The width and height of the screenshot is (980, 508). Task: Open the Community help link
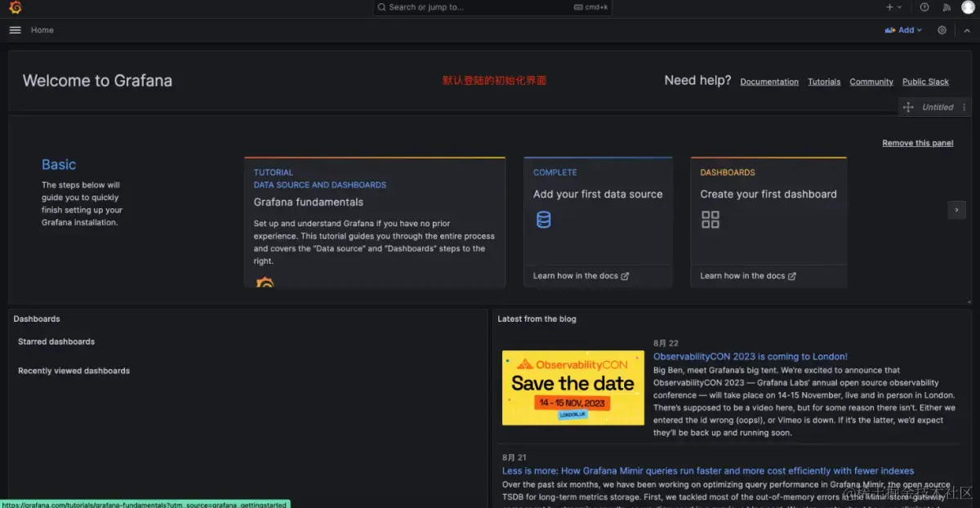point(871,82)
